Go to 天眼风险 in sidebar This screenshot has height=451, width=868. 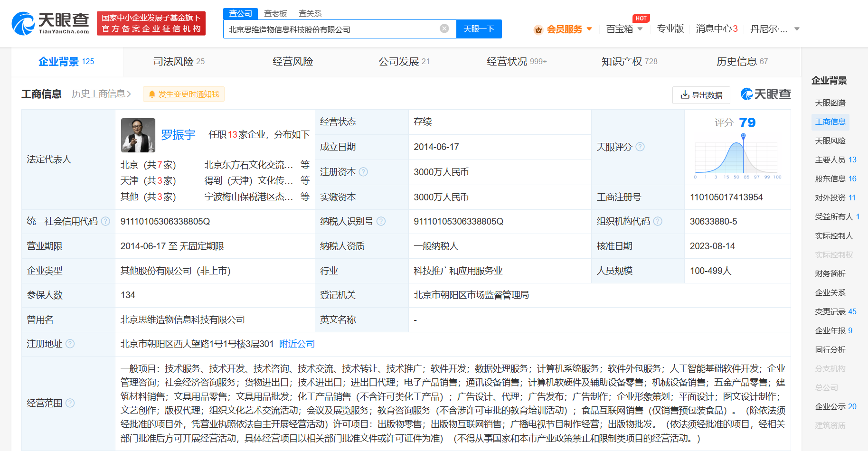click(830, 141)
